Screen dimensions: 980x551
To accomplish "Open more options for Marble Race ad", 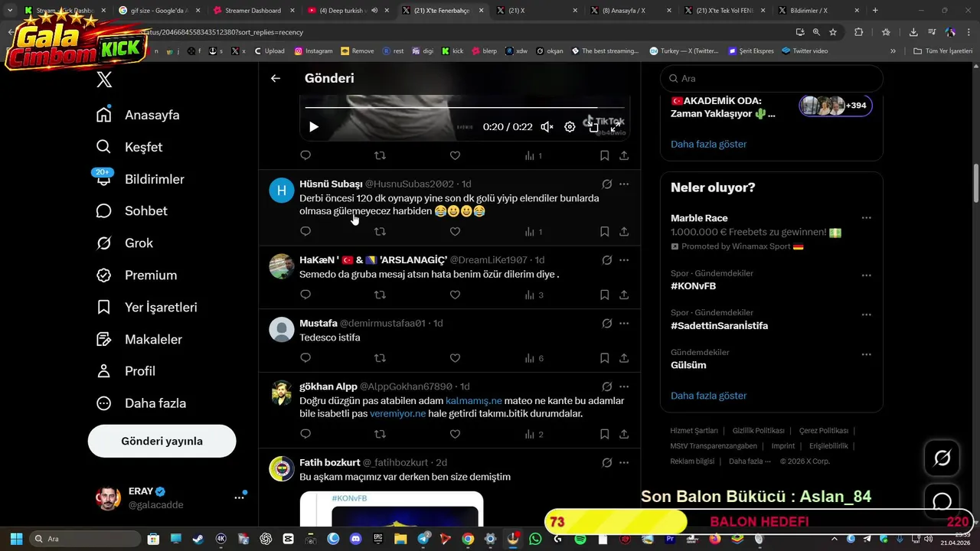I will pyautogui.click(x=866, y=218).
